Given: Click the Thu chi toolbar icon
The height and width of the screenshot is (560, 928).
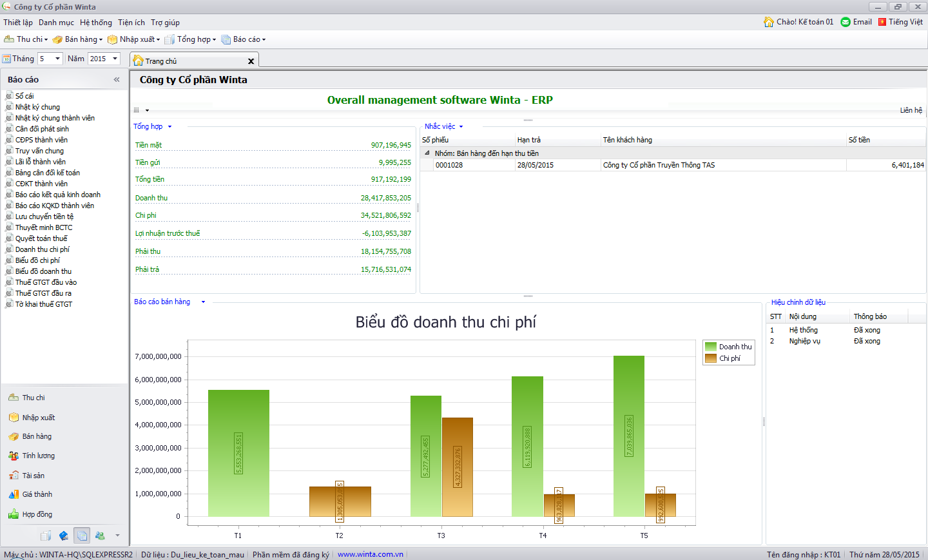Looking at the screenshot, I should click(x=9, y=39).
